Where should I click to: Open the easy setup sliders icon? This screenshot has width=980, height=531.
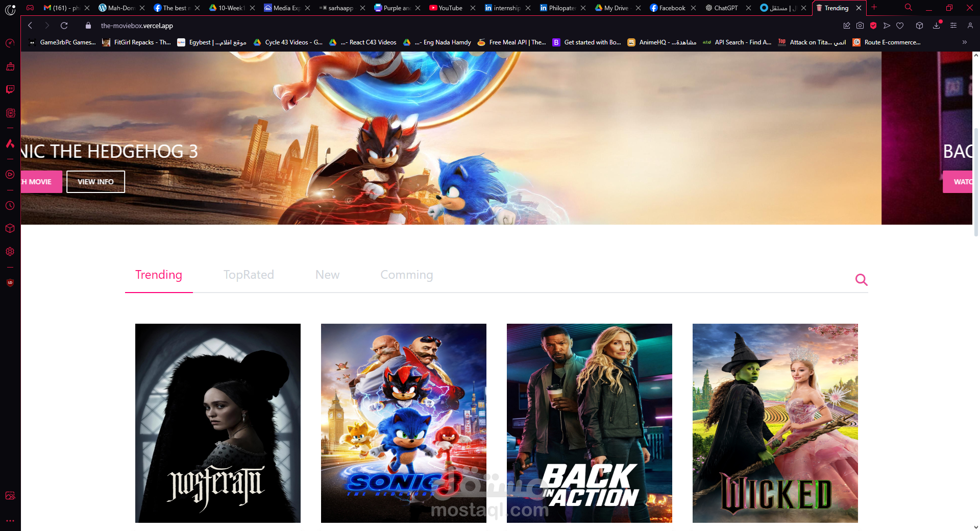click(953, 26)
